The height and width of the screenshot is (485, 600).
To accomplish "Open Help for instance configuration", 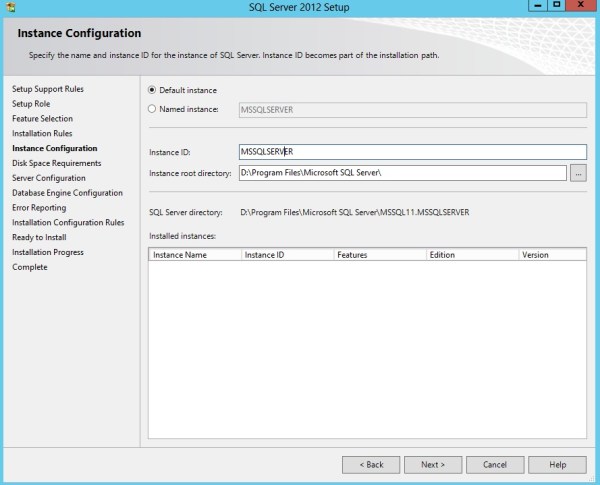I will click(x=557, y=465).
